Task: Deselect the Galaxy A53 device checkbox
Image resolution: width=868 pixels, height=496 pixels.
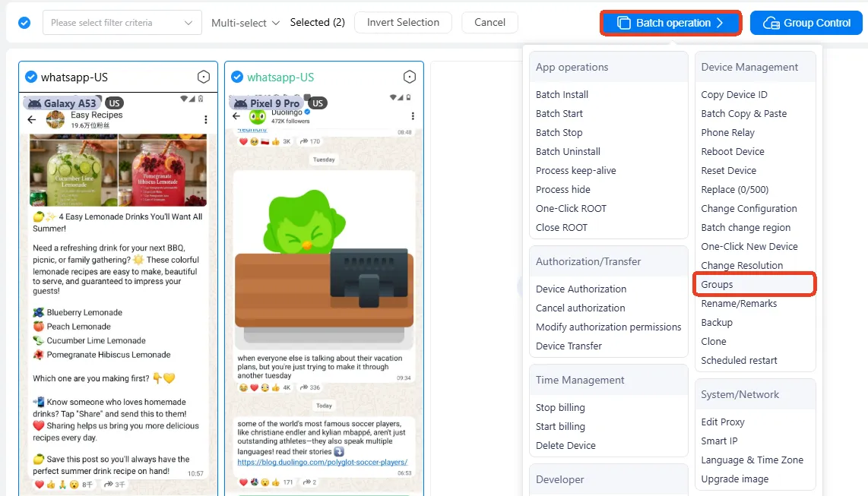Action: (x=31, y=77)
